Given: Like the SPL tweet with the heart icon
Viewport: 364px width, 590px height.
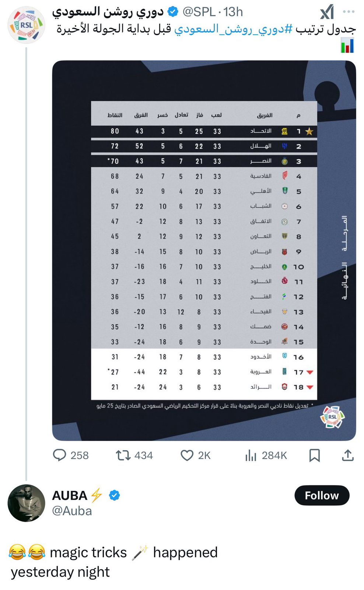Looking at the screenshot, I should coord(188,455).
